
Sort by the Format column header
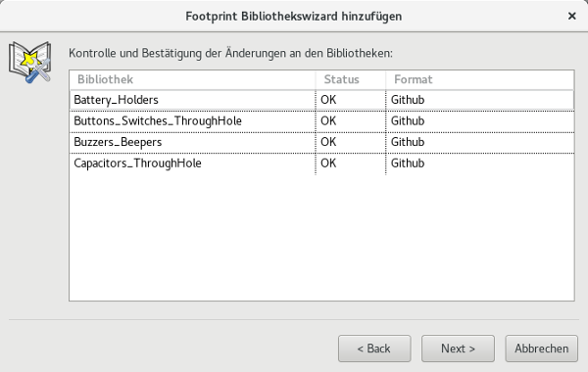pyautogui.click(x=480, y=79)
